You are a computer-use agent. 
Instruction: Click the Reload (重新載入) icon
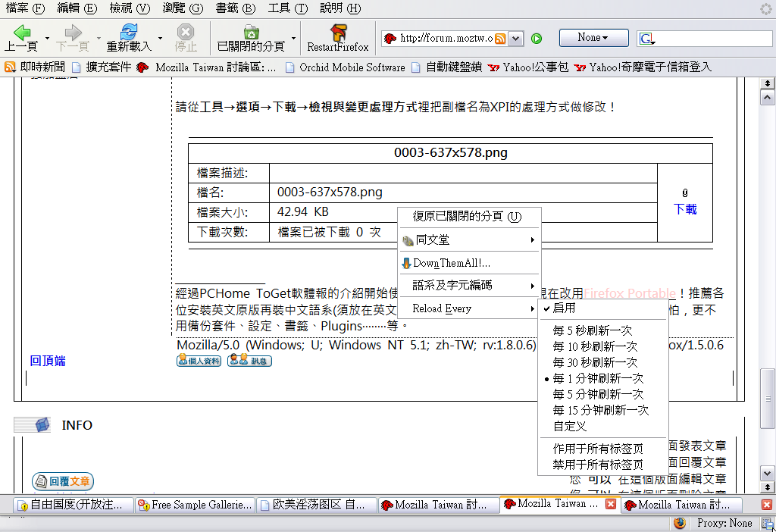129,33
